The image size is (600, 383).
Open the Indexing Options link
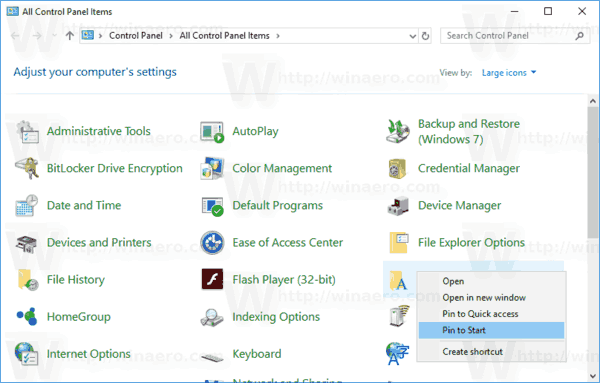pyautogui.click(x=276, y=317)
